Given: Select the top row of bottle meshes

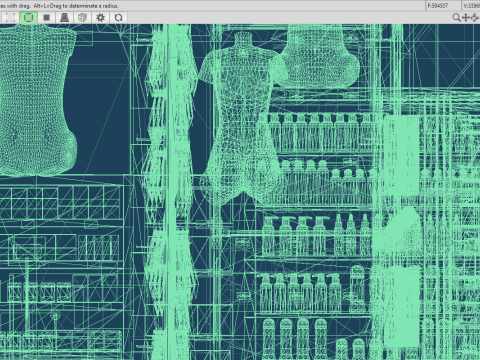Looking at the screenshot, I should 320,132.
